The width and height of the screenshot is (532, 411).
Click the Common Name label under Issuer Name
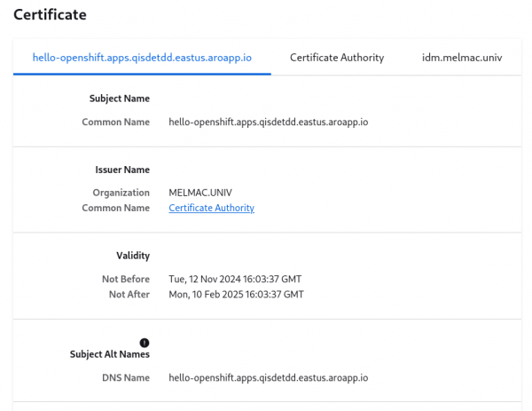click(115, 208)
